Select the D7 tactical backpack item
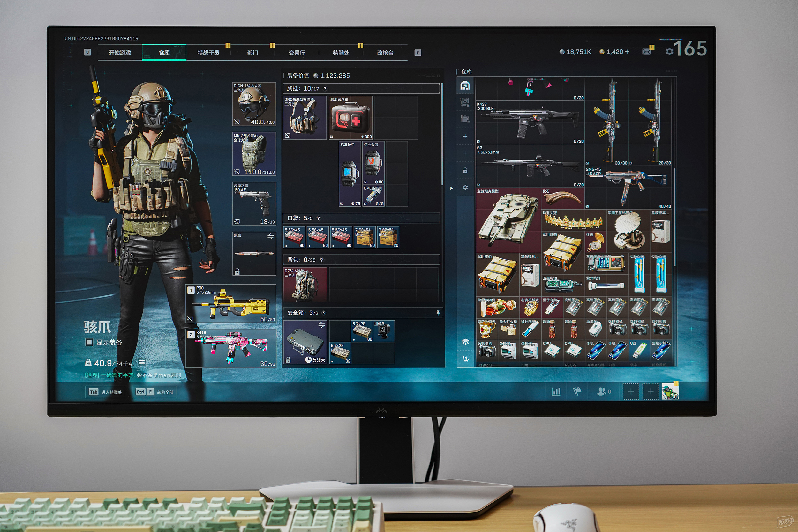The width and height of the screenshot is (798, 532). 305,284
